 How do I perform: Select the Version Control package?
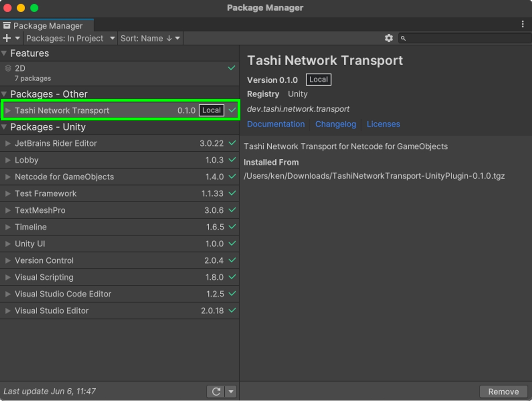[120, 260]
